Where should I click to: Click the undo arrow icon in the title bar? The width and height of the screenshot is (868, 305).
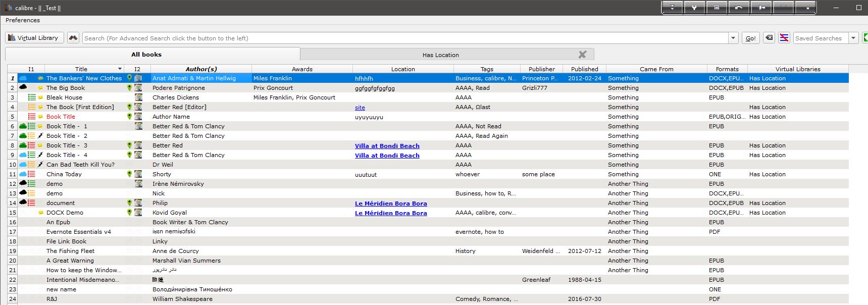738,8
